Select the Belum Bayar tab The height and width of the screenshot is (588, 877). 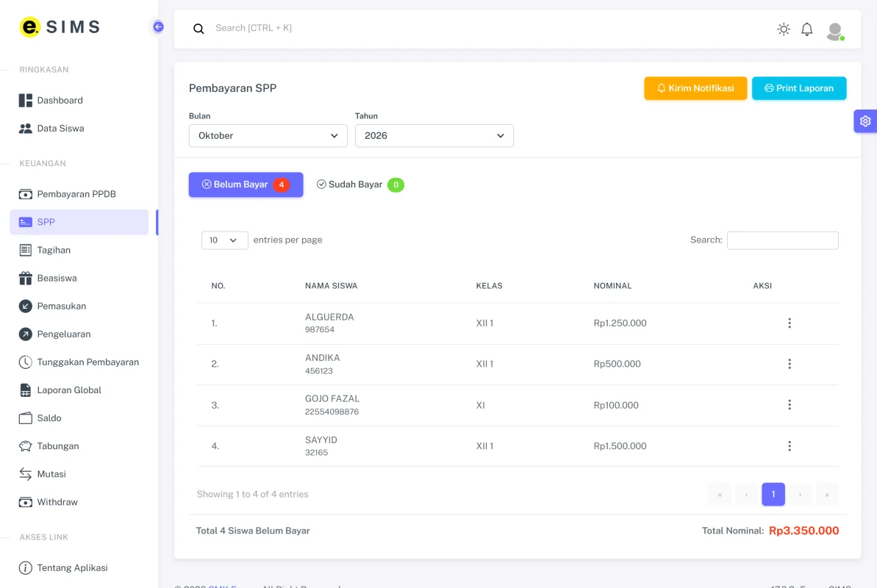[246, 184]
